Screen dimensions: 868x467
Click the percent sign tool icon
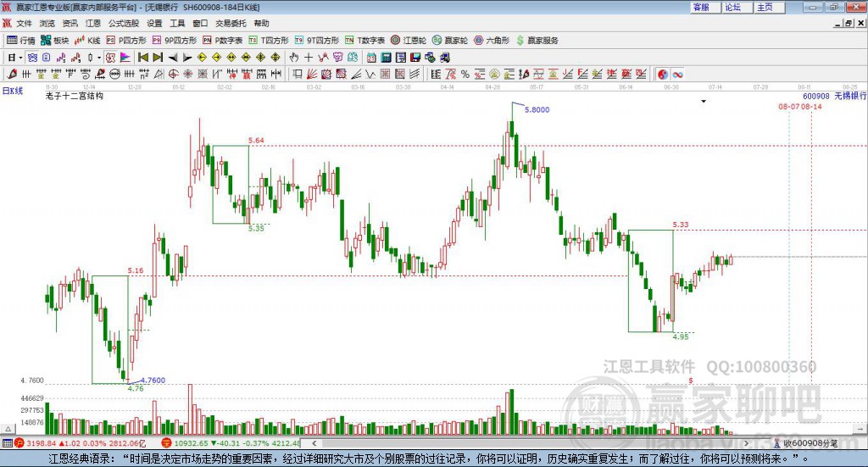(465, 74)
